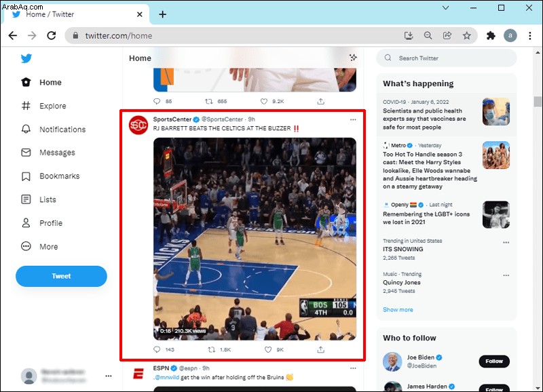This screenshot has width=543, height=392.
Task: Open the Chrome profile avatar 'a'
Action: (510, 35)
